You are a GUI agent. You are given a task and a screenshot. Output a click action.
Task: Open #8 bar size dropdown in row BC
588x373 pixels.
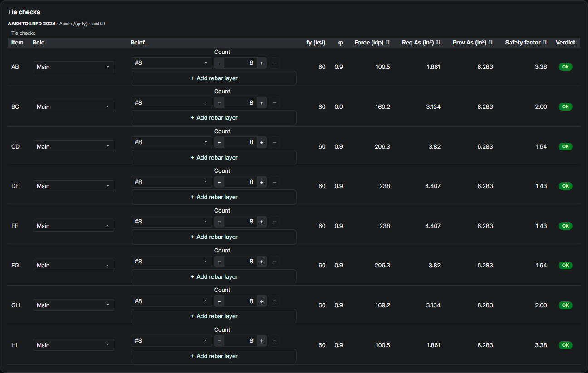tap(171, 103)
